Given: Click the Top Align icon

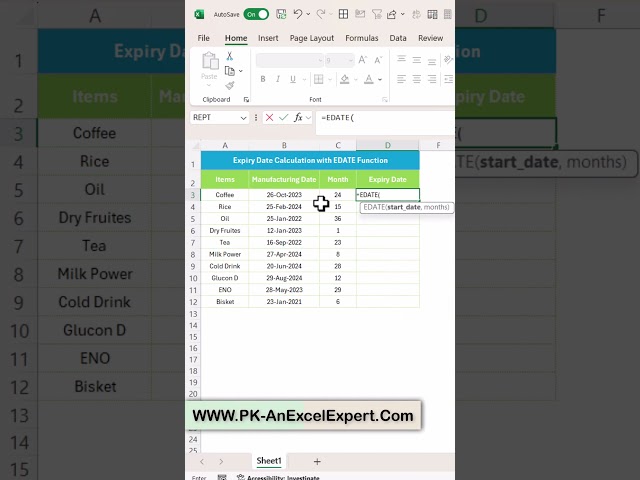Looking at the screenshot, I should (401, 60).
